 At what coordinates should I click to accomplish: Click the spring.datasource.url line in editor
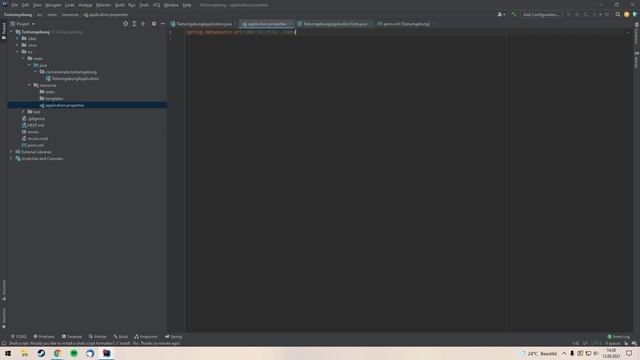(240, 32)
